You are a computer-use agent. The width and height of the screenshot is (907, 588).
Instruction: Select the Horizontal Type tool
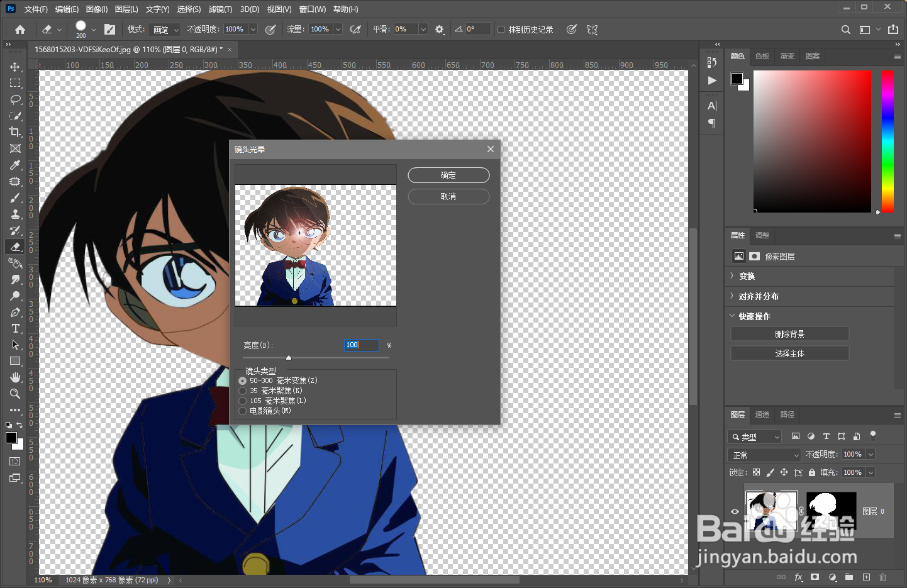[15, 328]
